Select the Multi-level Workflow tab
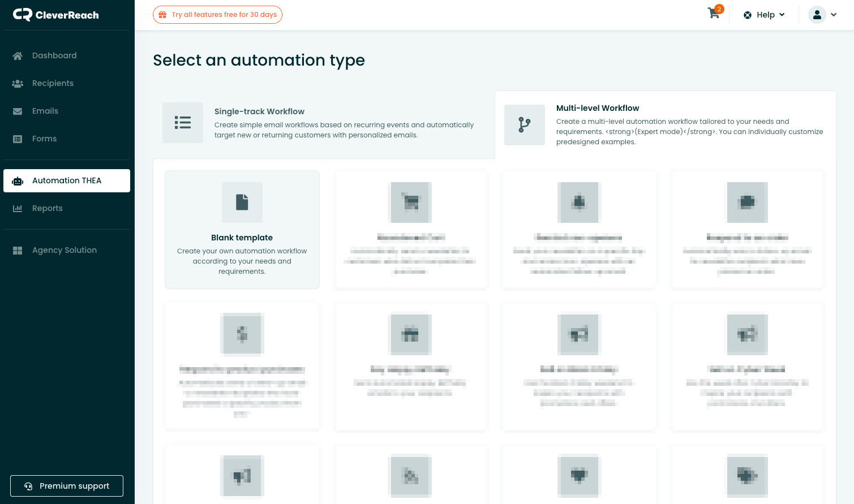The width and height of the screenshot is (854, 504). coord(665,125)
